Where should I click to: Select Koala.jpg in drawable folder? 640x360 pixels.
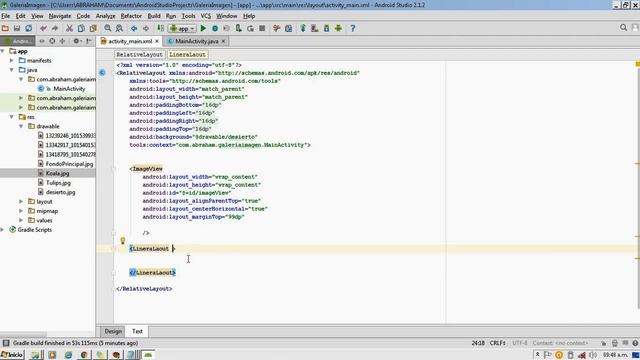coord(57,173)
